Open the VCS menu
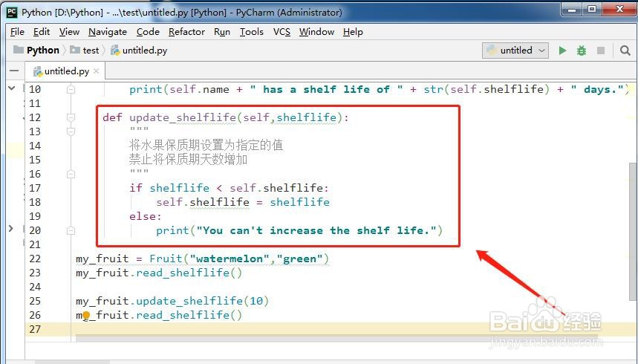The image size is (638, 364). [x=281, y=32]
